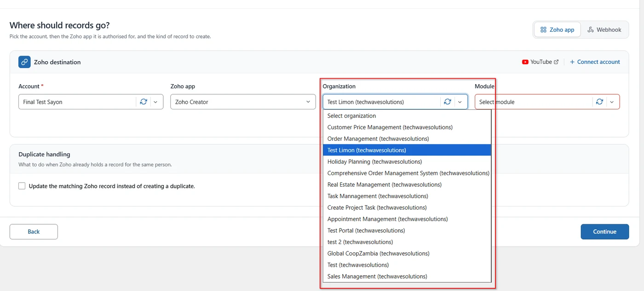
Task: Select Real Estate Management organization
Action: click(407, 185)
